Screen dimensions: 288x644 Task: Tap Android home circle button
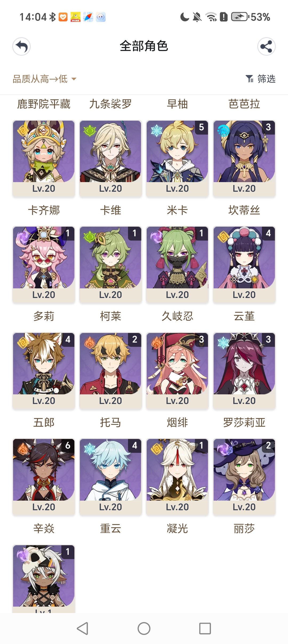coord(144,629)
